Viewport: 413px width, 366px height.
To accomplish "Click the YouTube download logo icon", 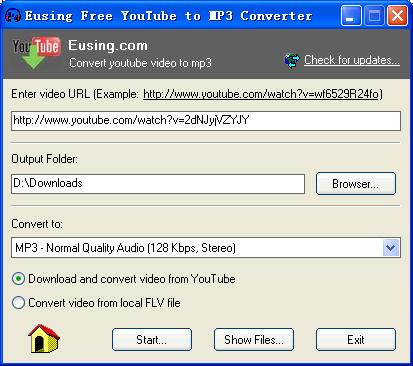I will pyautogui.click(x=36, y=53).
